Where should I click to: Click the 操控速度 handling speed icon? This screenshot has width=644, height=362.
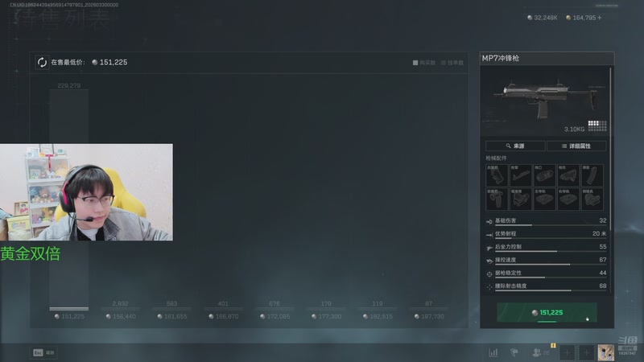click(489, 261)
